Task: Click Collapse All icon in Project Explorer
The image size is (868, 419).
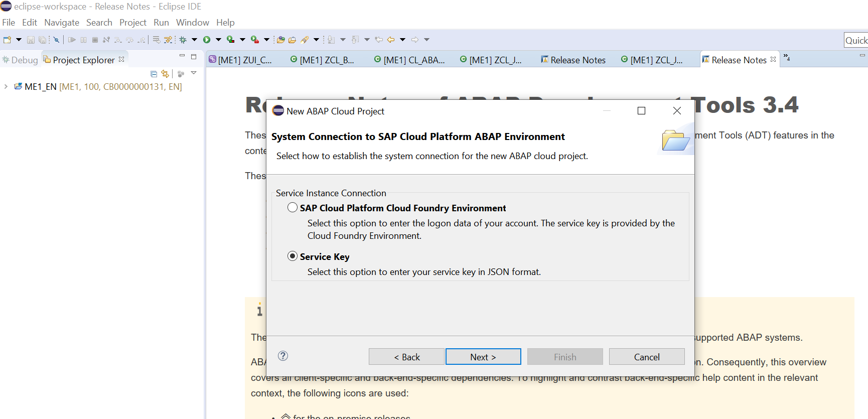Action: [154, 74]
